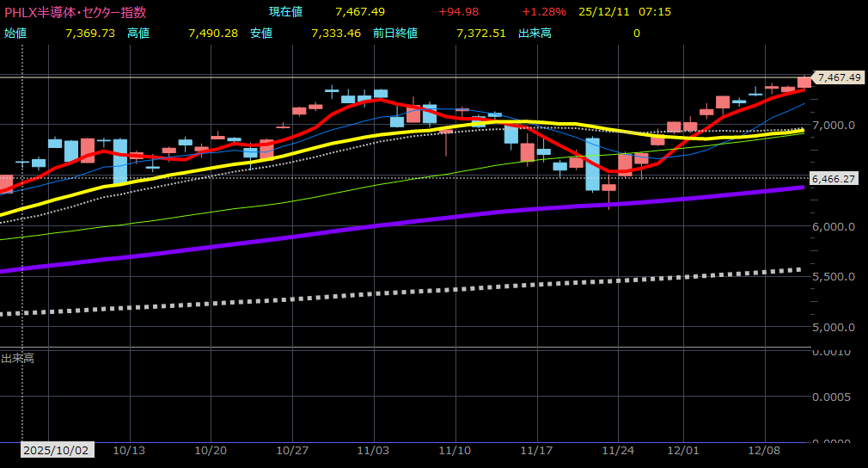
Task: Click the thick white dotted line at bottom
Action: (430, 290)
